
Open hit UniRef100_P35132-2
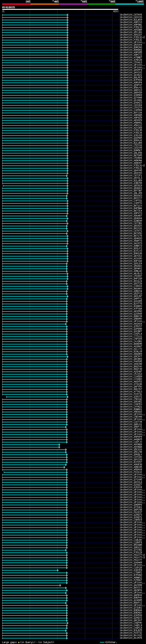pos(132,37)
